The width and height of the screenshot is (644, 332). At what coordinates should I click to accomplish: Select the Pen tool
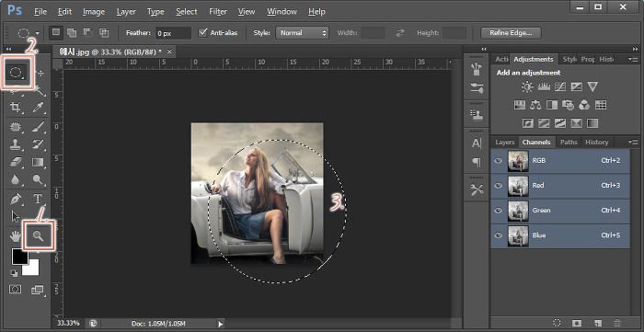pos(16,199)
